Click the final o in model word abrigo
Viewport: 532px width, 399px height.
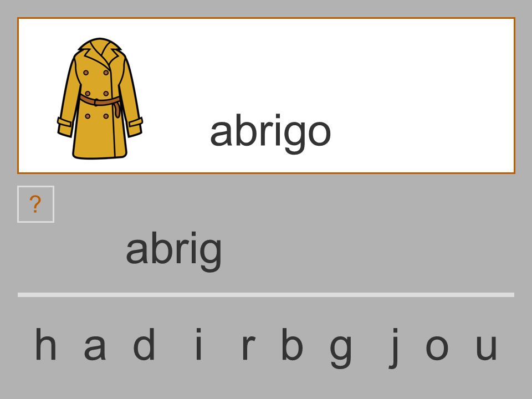319,134
